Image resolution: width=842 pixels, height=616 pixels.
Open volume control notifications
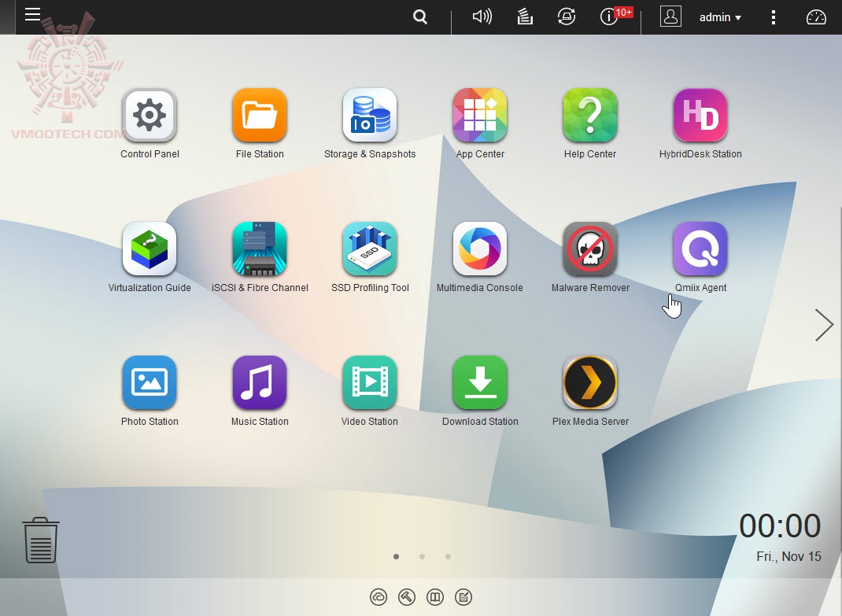click(x=482, y=17)
